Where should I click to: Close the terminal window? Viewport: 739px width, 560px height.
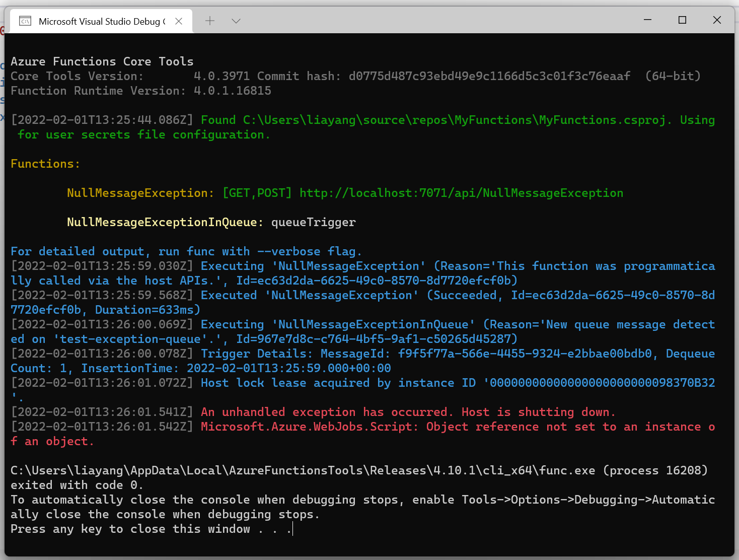(717, 20)
